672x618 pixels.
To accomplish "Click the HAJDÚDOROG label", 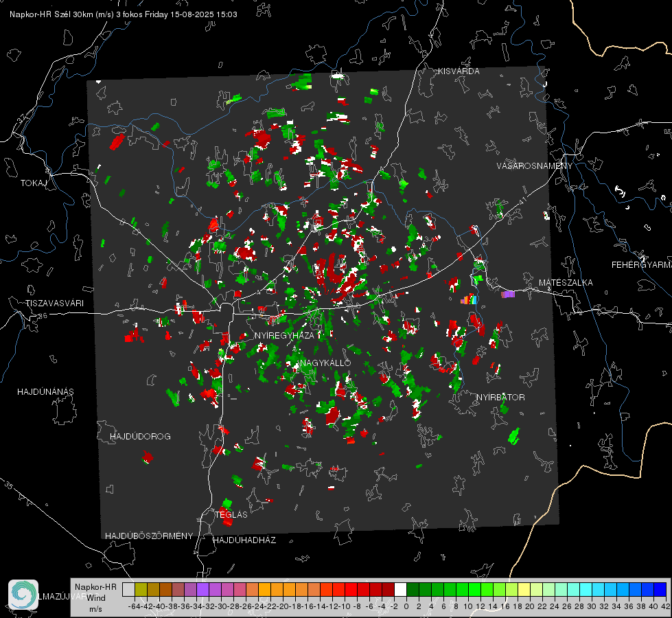I will coord(140,437).
